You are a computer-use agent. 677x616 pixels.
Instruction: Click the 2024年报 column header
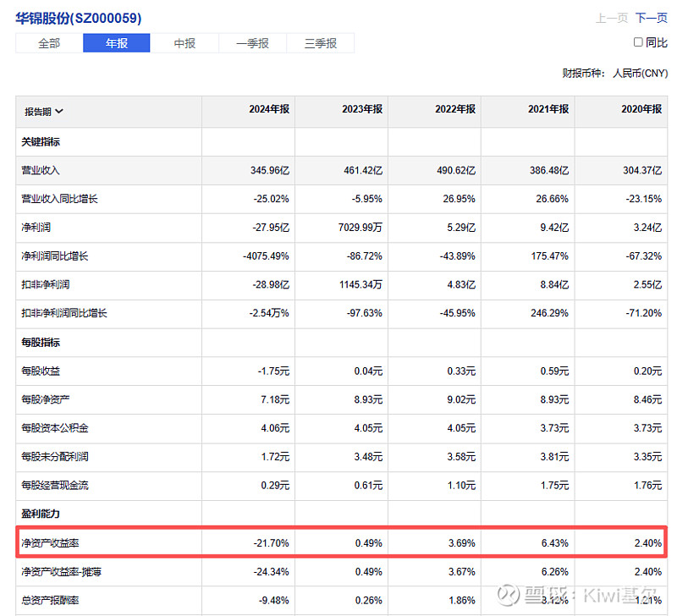click(269, 110)
